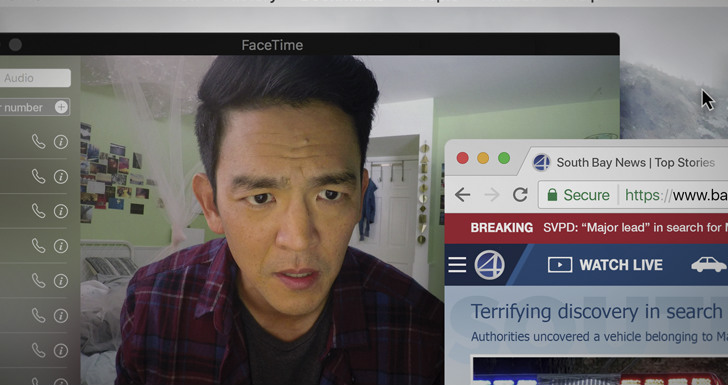This screenshot has height=385, width=728.
Task: Click the WATCH LIVE button
Action: pyautogui.click(x=605, y=265)
